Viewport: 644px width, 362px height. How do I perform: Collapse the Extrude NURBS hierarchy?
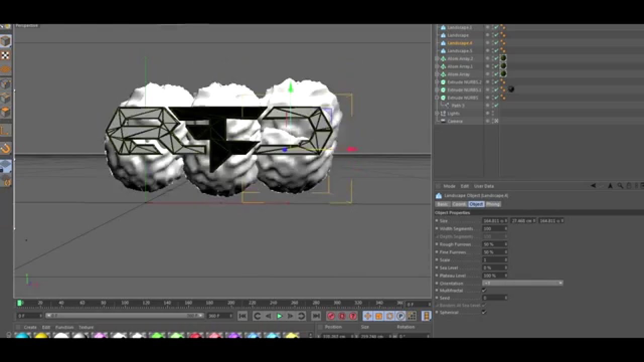click(x=437, y=98)
